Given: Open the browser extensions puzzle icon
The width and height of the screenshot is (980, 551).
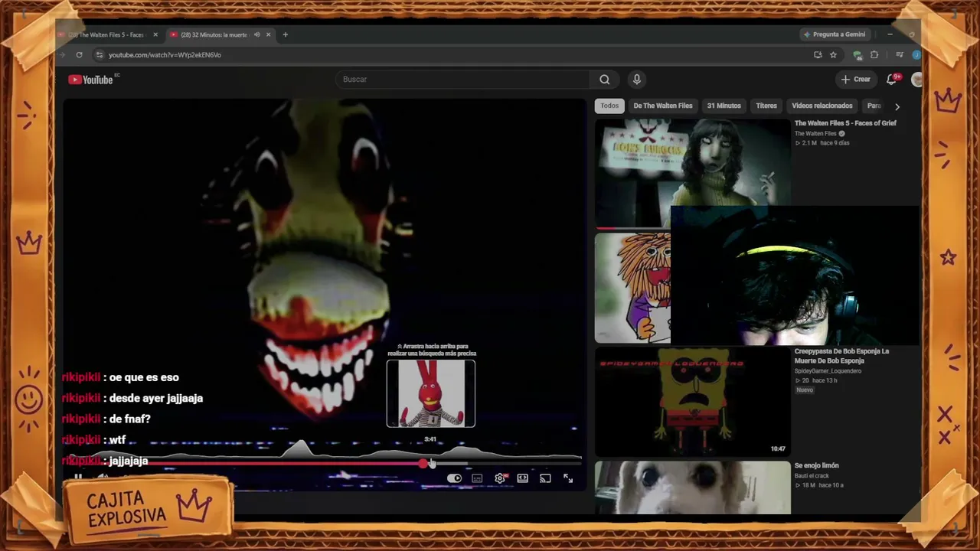Looking at the screenshot, I should (x=874, y=55).
